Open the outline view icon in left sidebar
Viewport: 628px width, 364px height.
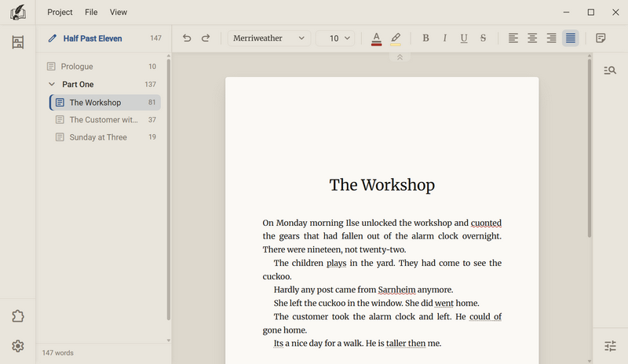pyautogui.click(x=17, y=42)
